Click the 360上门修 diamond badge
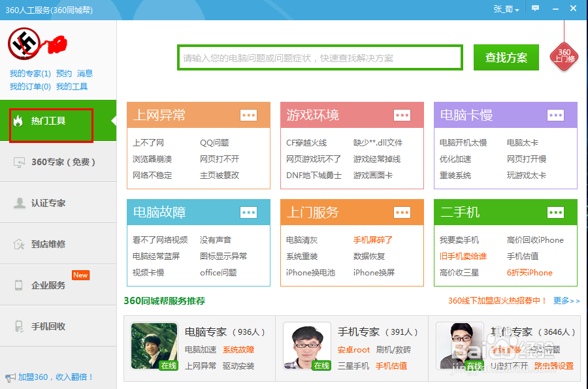 pos(563,57)
